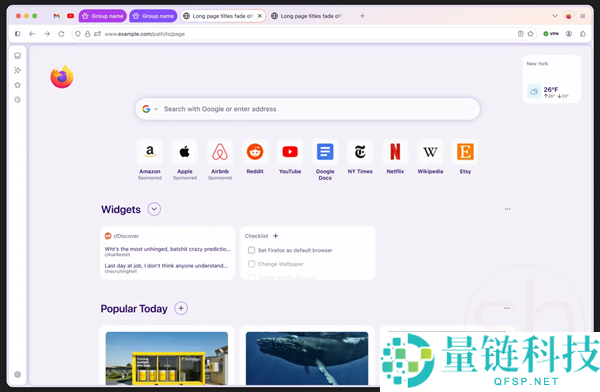The image size is (600, 392).
Task: Open a new tab with plus button
Action: tap(362, 16)
